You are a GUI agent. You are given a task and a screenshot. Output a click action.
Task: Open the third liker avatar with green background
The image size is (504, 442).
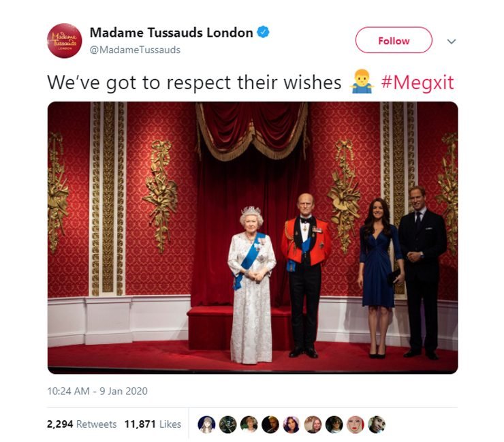pyautogui.click(x=249, y=424)
